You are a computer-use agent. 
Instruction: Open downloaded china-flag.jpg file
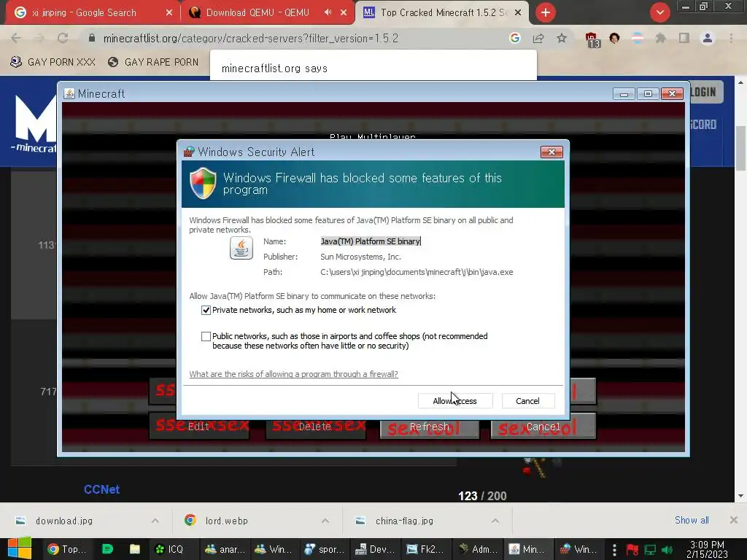tap(404, 521)
